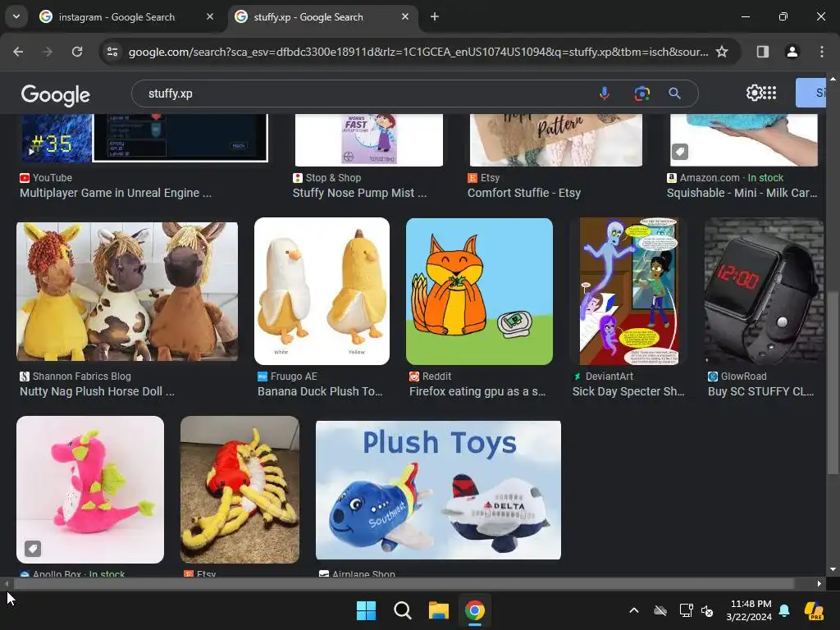Click Firefox eating gpu title link
This screenshot has height=630, width=840.
[x=477, y=391]
